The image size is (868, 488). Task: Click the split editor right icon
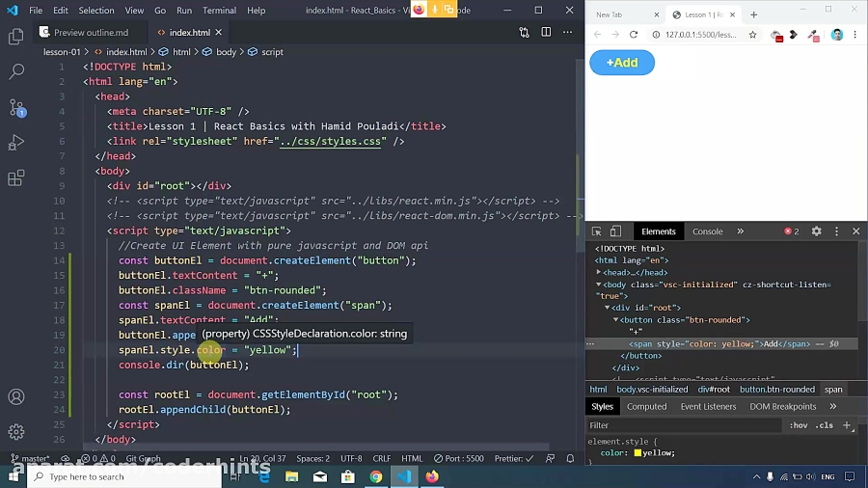coord(546,32)
